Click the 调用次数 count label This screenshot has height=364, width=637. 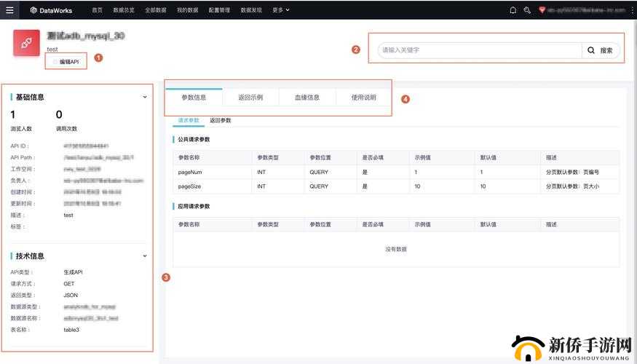click(x=67, y=128)
